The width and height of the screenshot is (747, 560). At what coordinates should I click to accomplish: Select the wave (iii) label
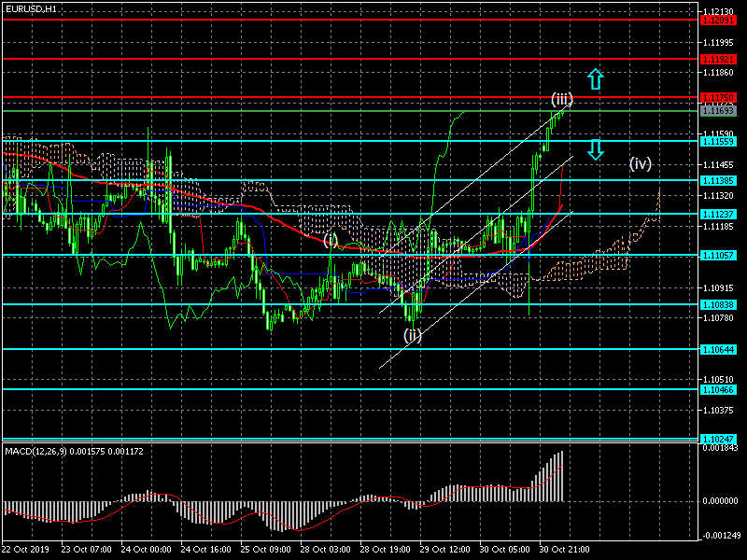click(x=562, y=99)
